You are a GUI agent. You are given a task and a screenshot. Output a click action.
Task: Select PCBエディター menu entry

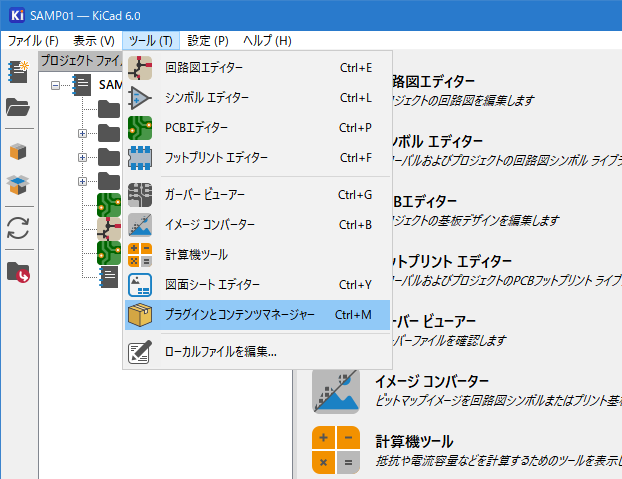(x=257, y=128)
